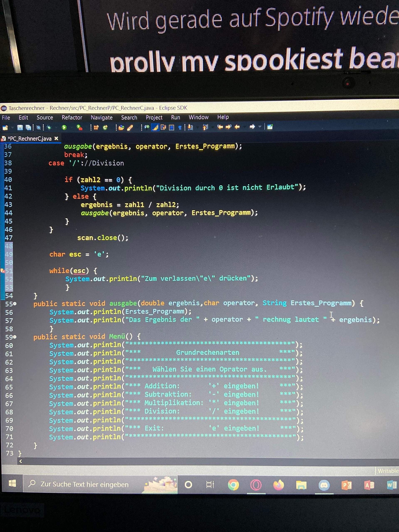399x532 pixels.
Task: Create a new Java class with the green C icon
Action: (x=105, y=127)
